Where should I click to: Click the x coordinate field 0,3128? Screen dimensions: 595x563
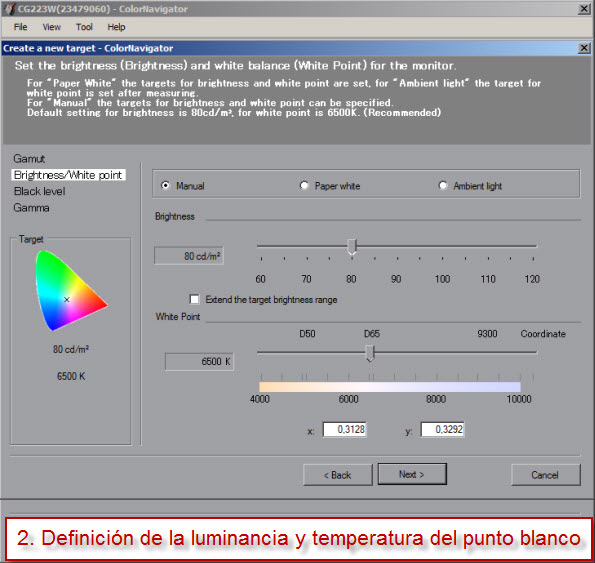[x=345, y=430]
